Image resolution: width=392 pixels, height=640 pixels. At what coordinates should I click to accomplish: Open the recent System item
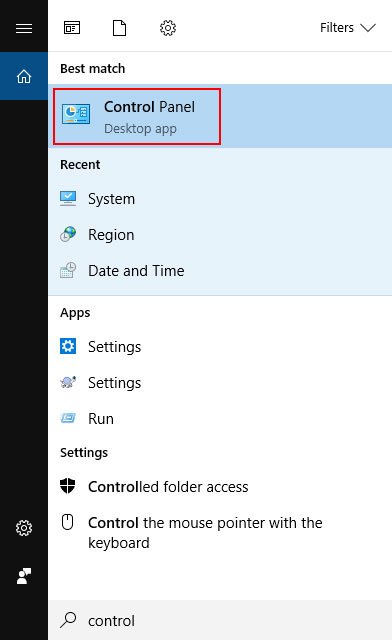click(x=220, y=199)
